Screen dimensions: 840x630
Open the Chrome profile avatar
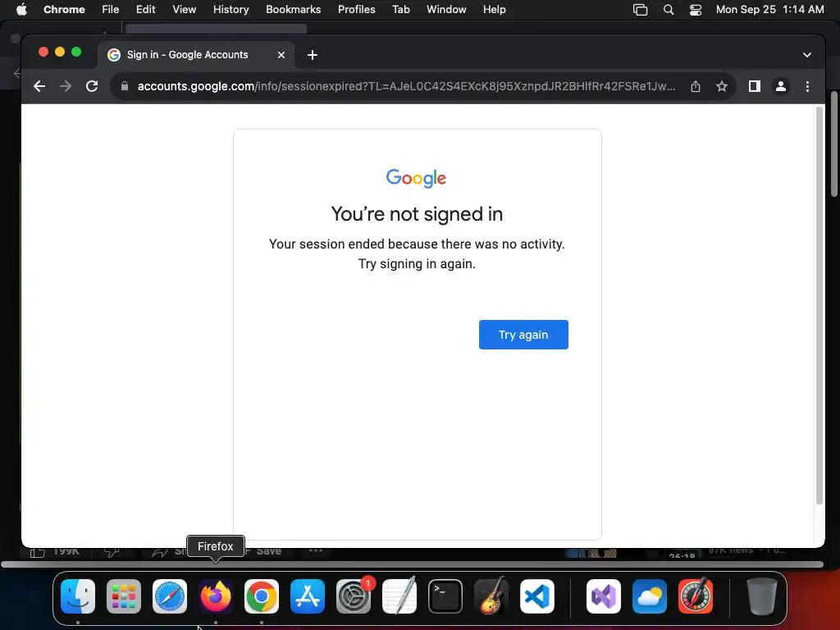click(x=781, y=86)
